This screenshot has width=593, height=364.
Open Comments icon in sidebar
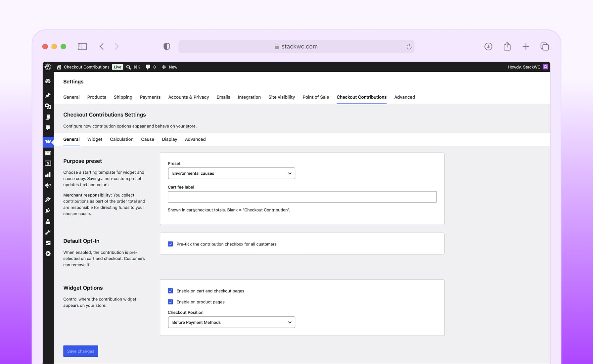coord(48,128)
